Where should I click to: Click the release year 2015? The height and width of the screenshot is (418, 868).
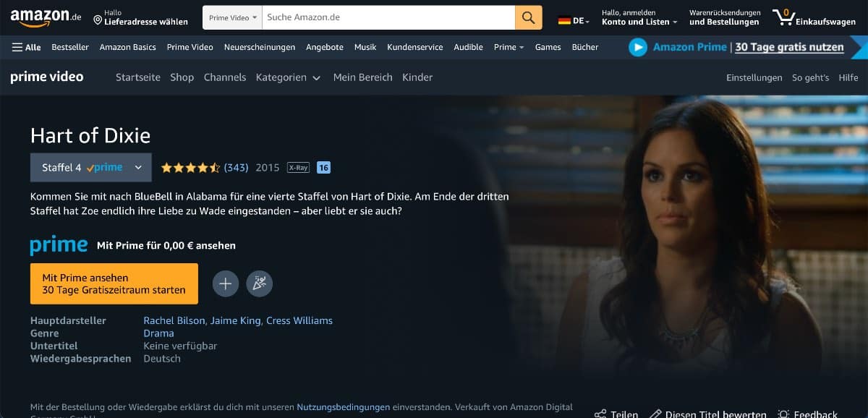pos(268,167)
